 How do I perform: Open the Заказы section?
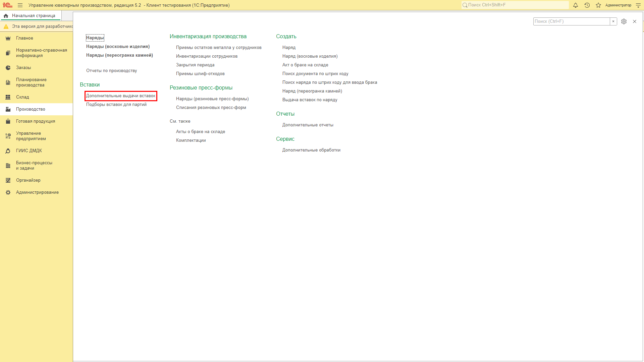pyautogui.click(x=36, y=68)
